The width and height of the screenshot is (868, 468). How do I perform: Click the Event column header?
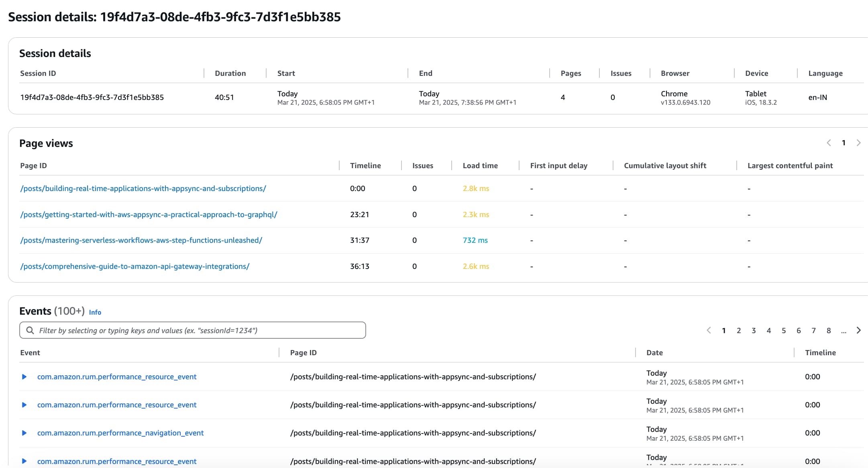(x=30, y=353)
